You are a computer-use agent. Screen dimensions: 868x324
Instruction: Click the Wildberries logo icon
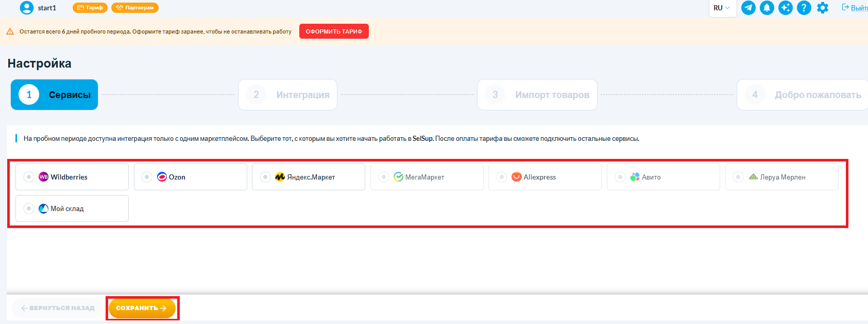point(44,177)
